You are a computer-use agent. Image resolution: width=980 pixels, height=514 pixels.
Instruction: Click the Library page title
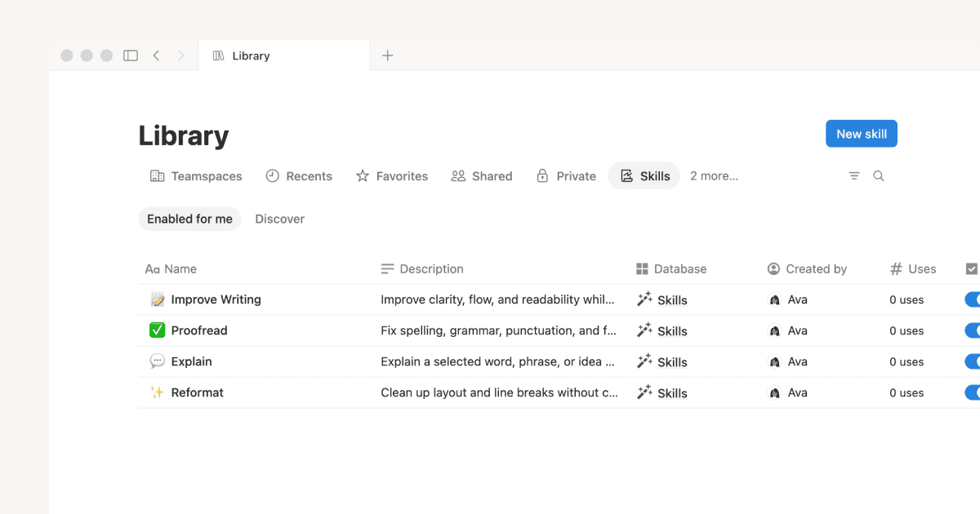coord(184,135)
